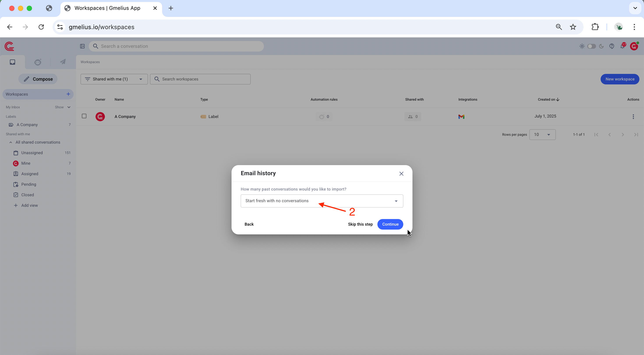Go to first page of results

[596, 135]
